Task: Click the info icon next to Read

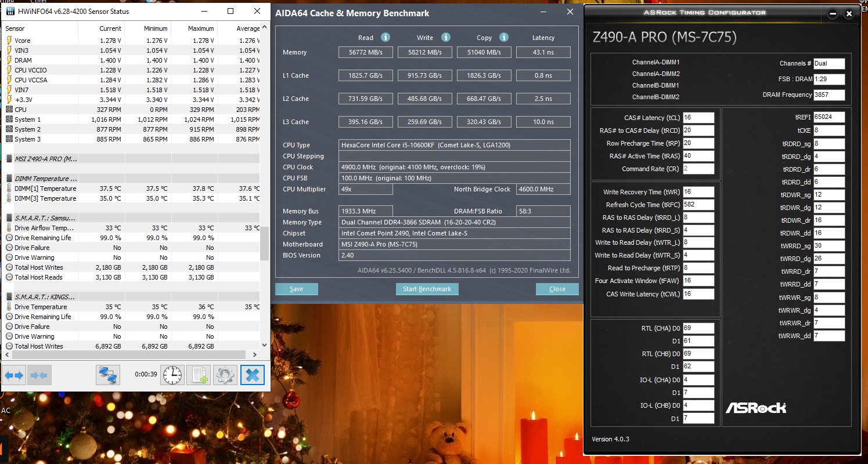Action: [385, 37]
